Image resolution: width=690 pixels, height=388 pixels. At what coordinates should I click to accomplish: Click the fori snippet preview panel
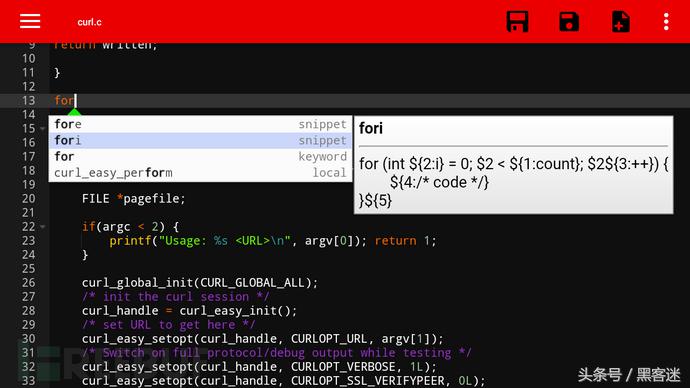point(514,165)
